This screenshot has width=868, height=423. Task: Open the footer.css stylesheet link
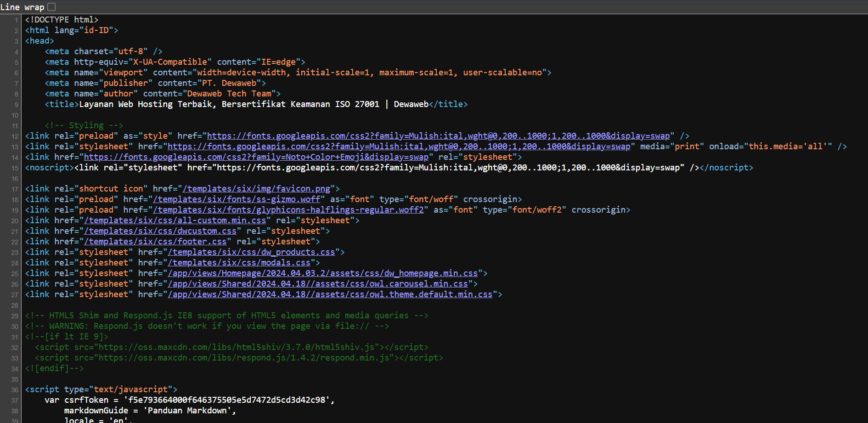[155, 242]
